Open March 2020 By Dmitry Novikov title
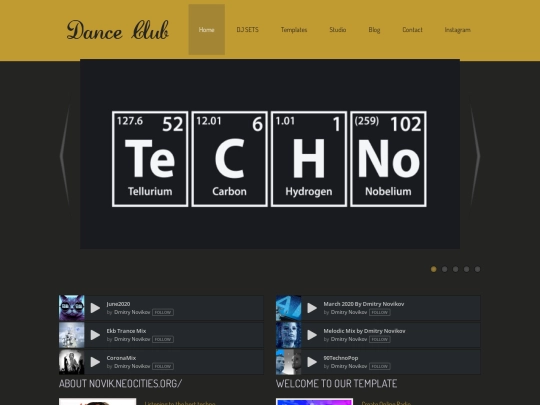The image size is (540, 405). pyautogui.click(x=364, y=304)
